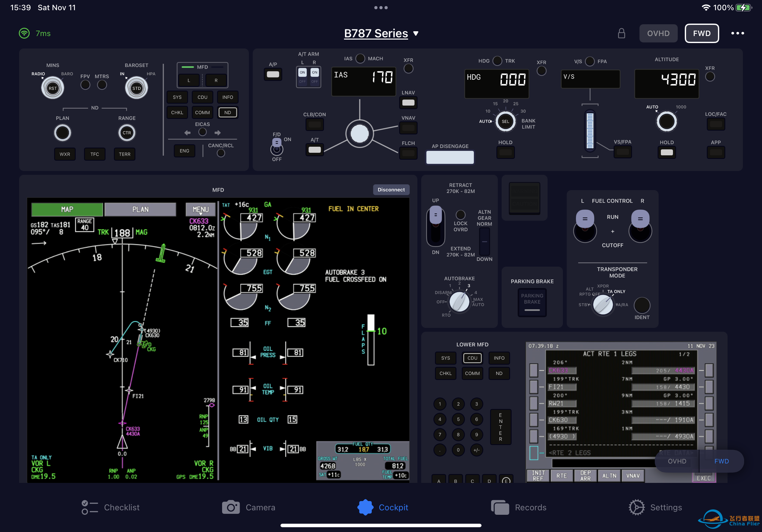Image resolution: width=762 pixels, height=532 pixels.
Task: Open CDU page on upper MFD panel
Action: 202,97
